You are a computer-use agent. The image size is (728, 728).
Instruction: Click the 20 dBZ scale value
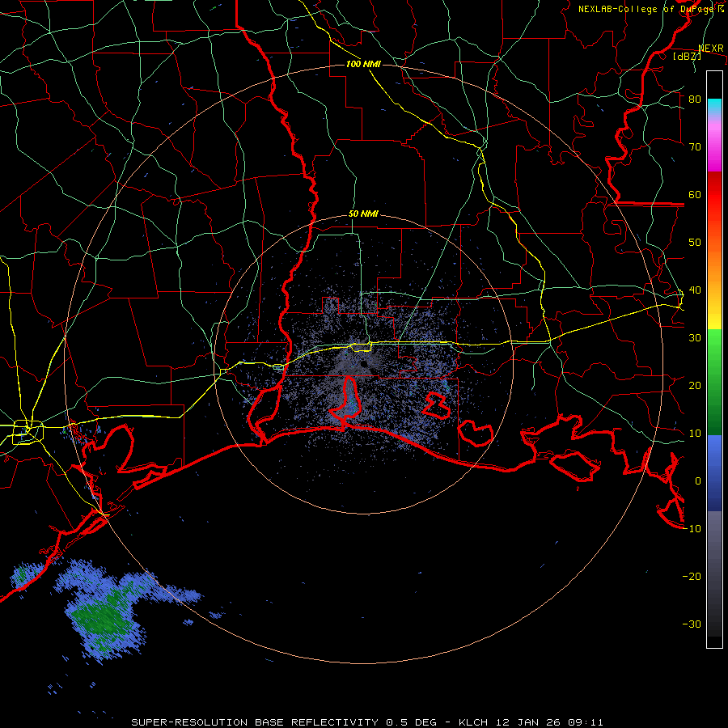(695, 386)
